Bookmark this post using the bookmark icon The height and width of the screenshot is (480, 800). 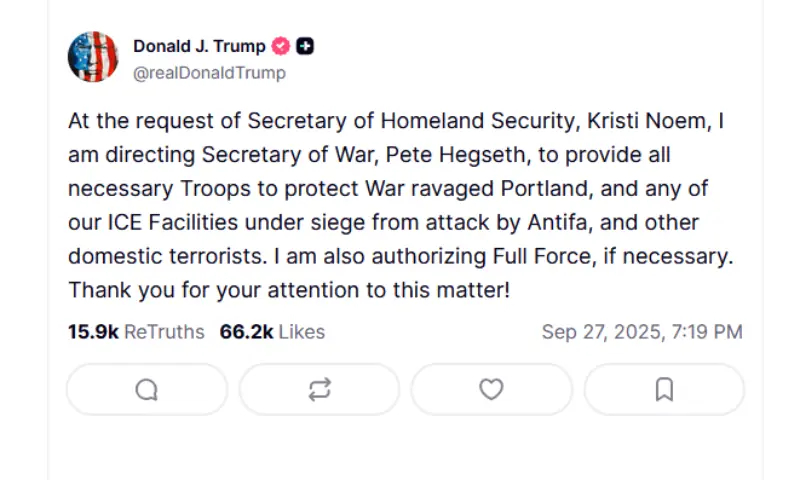coord(664,390)
